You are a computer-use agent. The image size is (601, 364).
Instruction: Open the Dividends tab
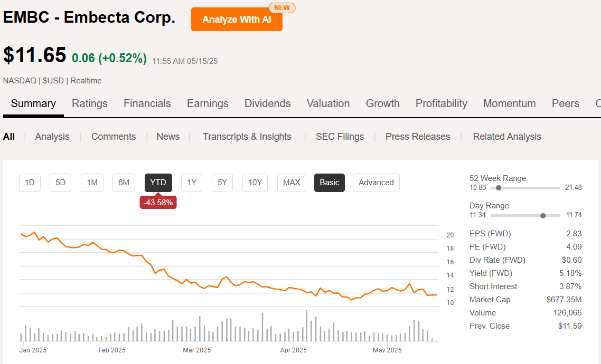tap(267, 103)
